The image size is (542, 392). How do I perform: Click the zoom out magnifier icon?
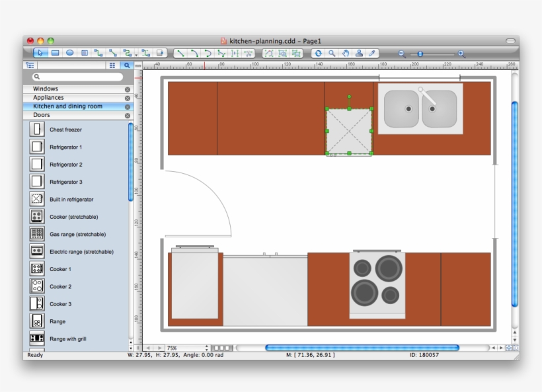pos(402,54)
